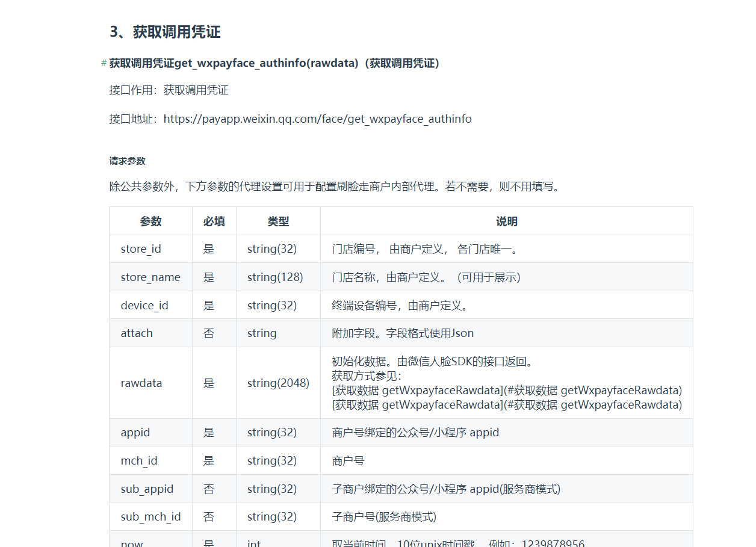
Task: Click the sub_appid parameter cell
Action: pyautogui.click(x=150, y=489)
